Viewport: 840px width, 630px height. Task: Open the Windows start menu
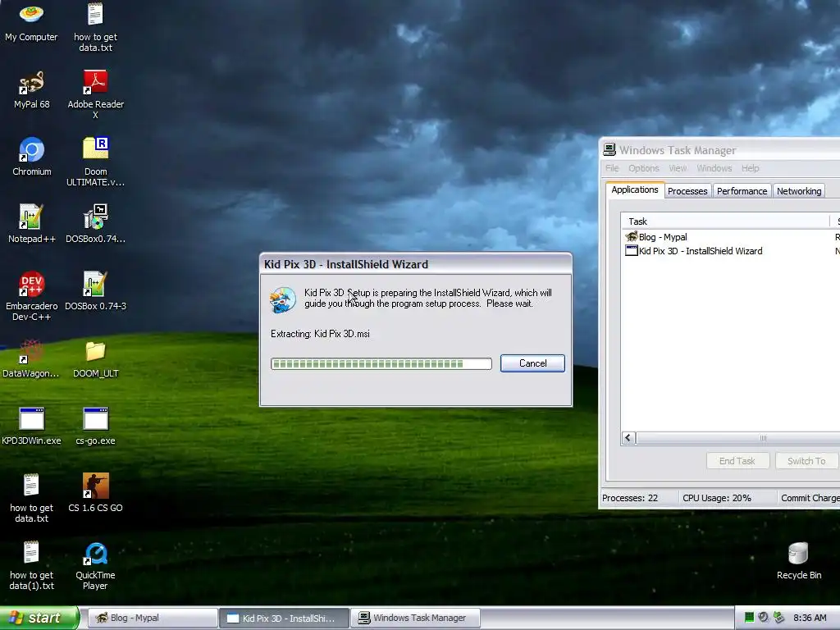click(x=39, y=618)
